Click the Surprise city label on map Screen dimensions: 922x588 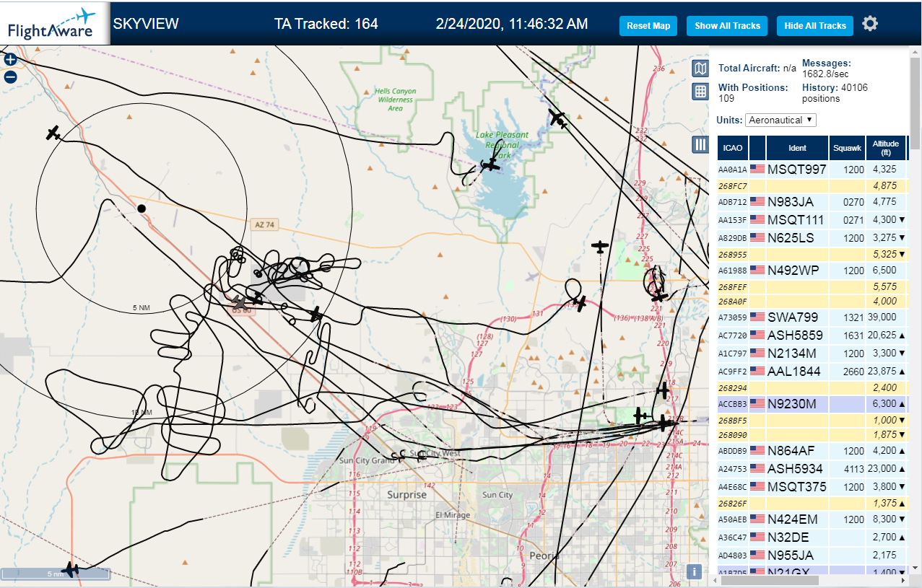pos(407,495)
